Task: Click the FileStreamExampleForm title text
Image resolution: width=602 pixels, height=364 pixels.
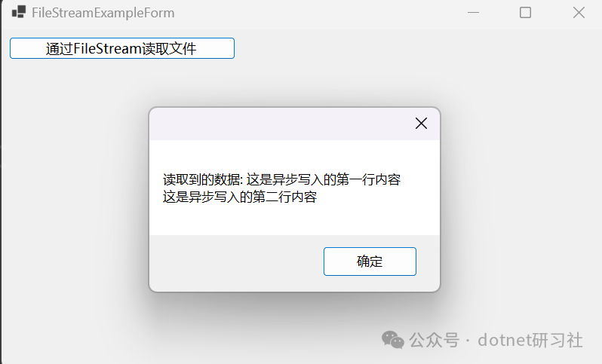Action: pyautogui.click(x=103, y=13)
